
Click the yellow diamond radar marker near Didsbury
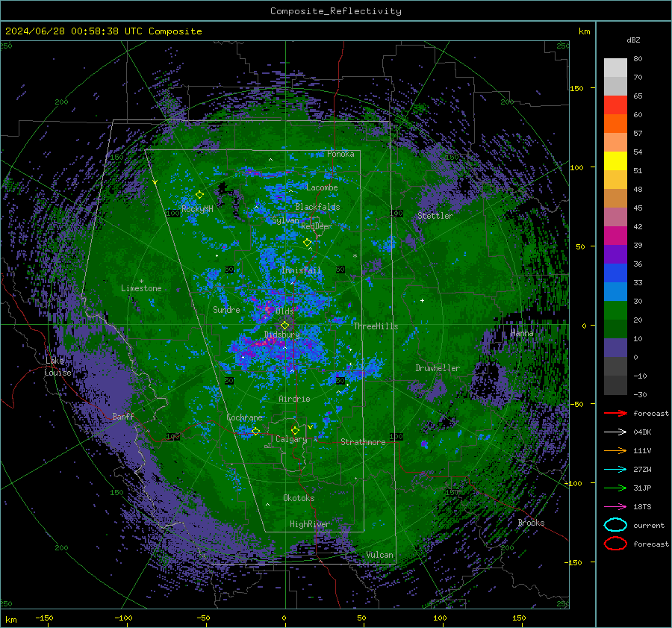tap(284, 326)
